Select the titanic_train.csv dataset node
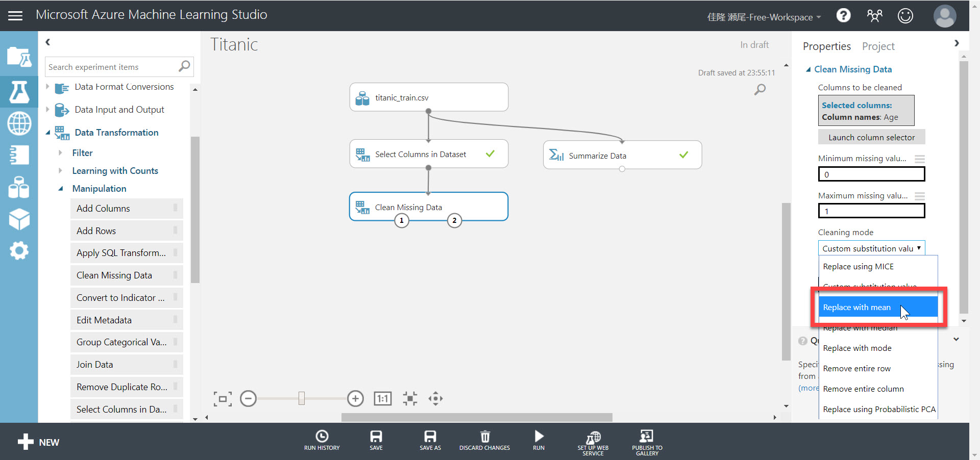The height and width of the screenshot is (460, 980). (429, 97)
